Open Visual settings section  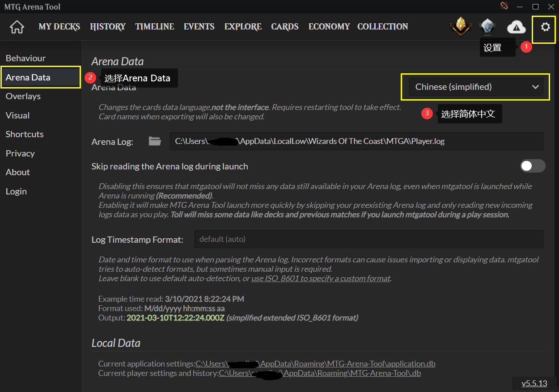pyautogui.click(x=41, y=115)
